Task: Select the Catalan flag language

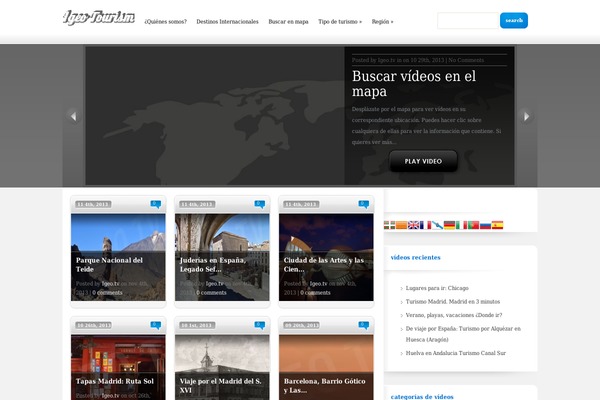Action: tap(401, 225)
